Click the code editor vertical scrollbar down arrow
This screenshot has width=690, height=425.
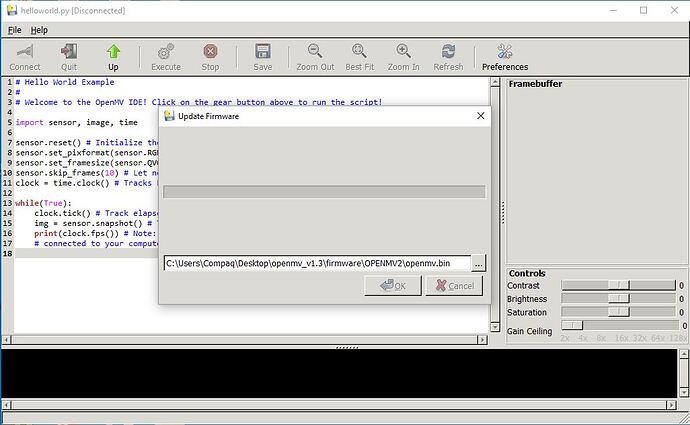click(x=495, y=327)
